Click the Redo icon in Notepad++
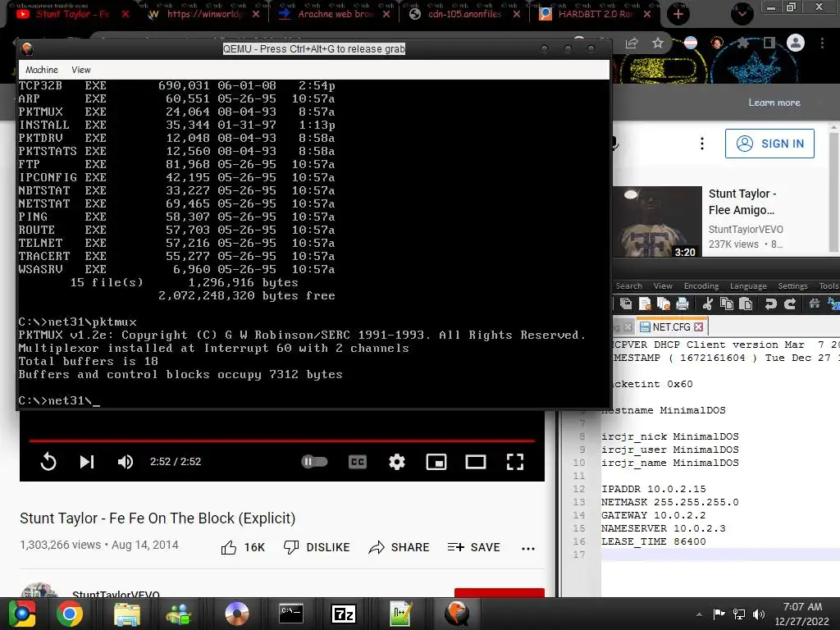 click(790, 304)
